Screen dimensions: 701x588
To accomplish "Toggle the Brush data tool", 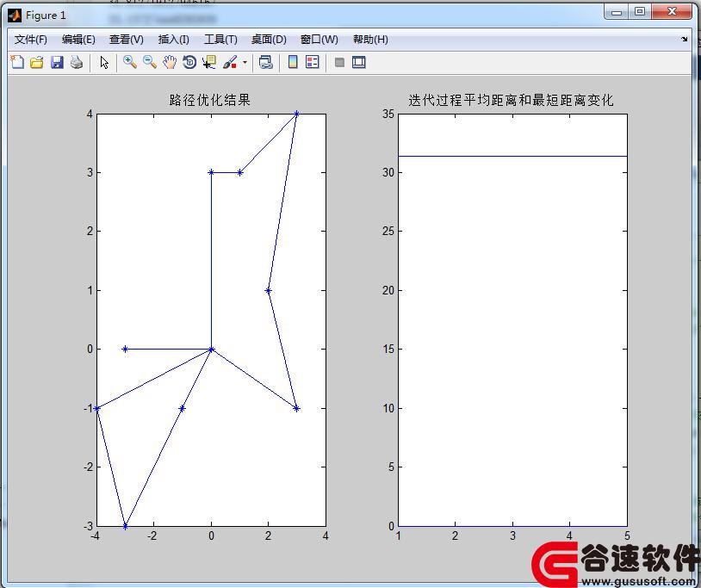I will coord(229,62).
